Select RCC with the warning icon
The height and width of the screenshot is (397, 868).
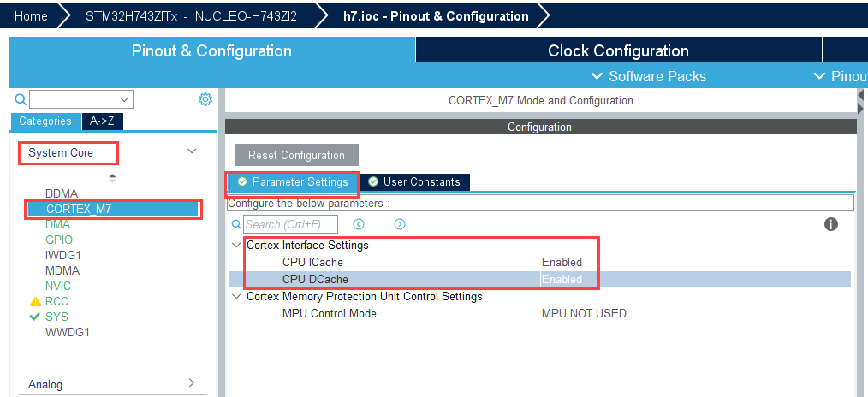pyautogui.click(x=56, y=301)
